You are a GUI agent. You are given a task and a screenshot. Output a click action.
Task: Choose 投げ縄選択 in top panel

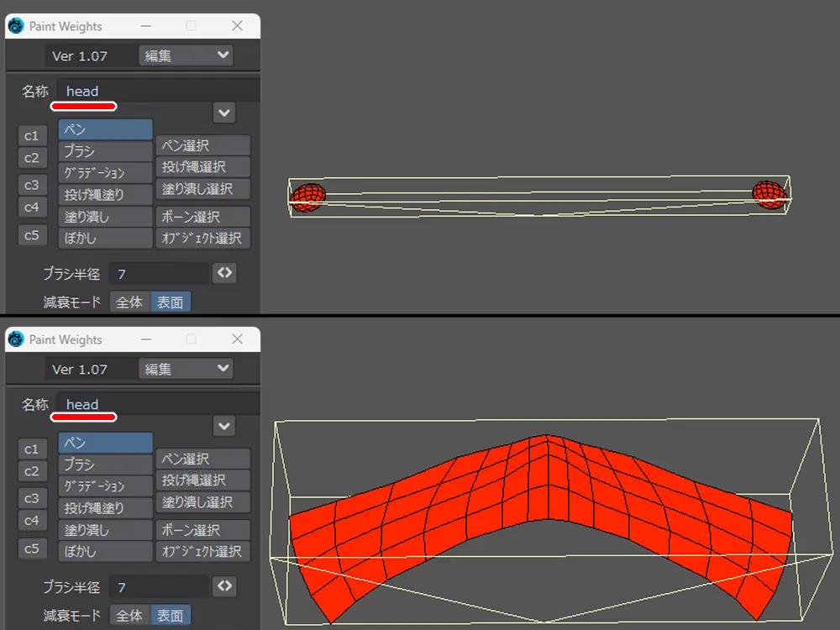tap(202, 167)
